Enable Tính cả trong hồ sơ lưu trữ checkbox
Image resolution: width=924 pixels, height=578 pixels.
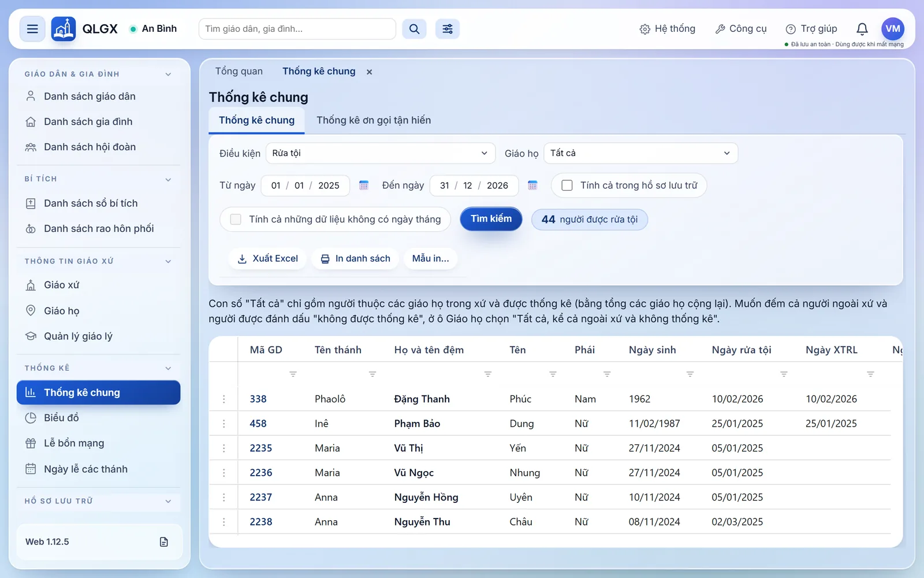coord(567,186)
